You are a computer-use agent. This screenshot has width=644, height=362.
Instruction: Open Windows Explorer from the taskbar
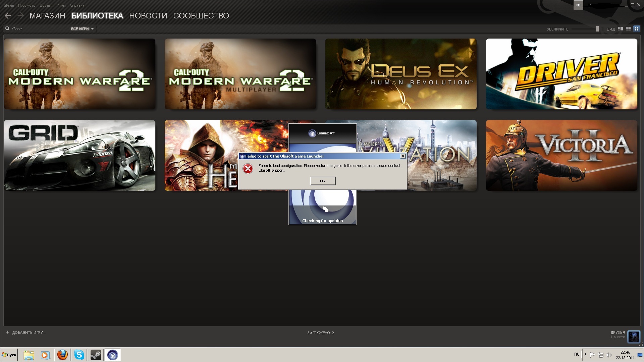click(x=29, y=355)
